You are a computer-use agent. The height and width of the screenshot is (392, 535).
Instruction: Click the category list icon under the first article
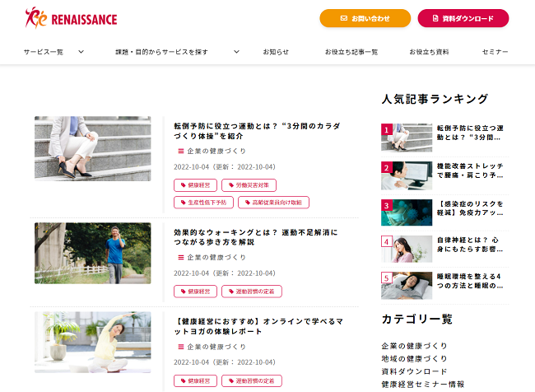181,151
